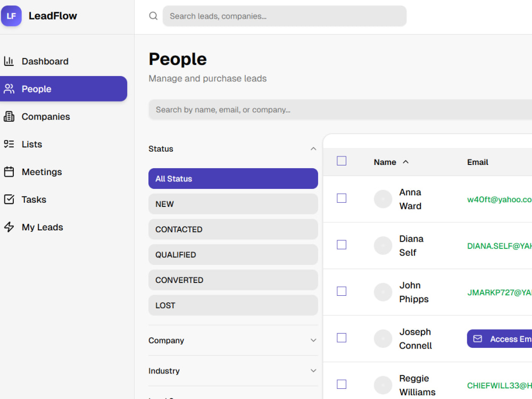Open email w40ft@yahoo link
The height and width of the screenshot is (399, 532).
point(500,199)
